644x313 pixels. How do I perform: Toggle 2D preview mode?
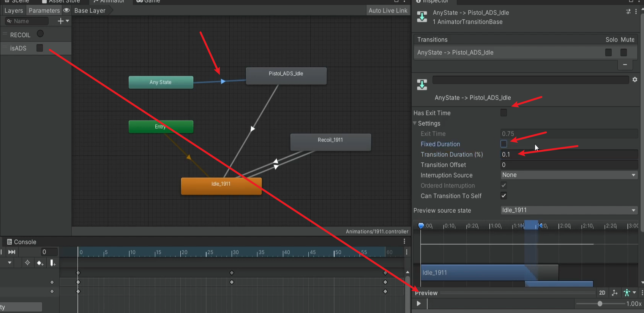[602, 292]
